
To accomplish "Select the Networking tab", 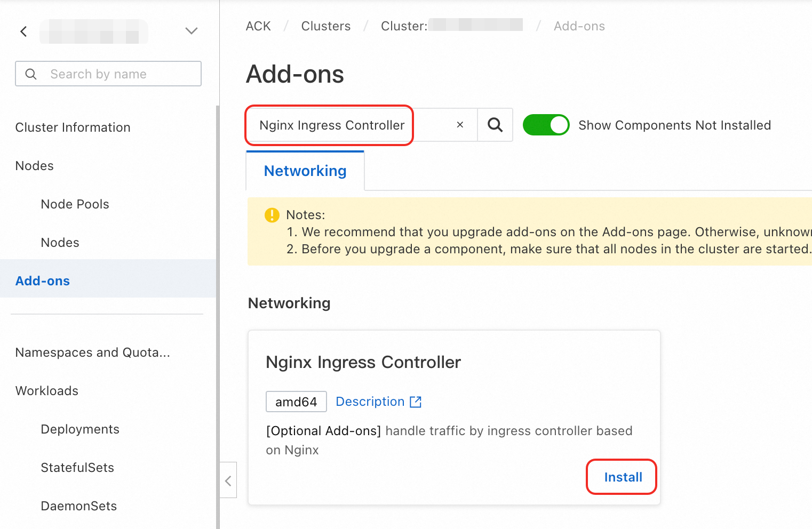I will tap(305, 171).
